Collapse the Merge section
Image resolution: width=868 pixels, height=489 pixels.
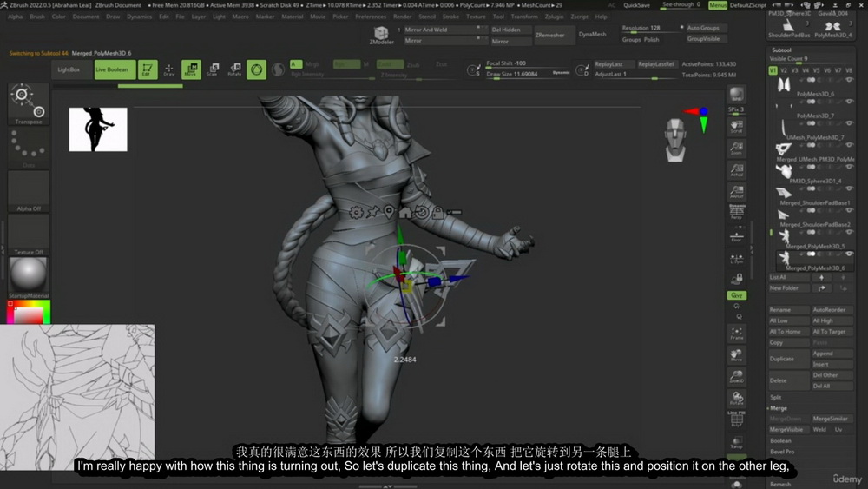pyautogui.click(x=778, y=408)
